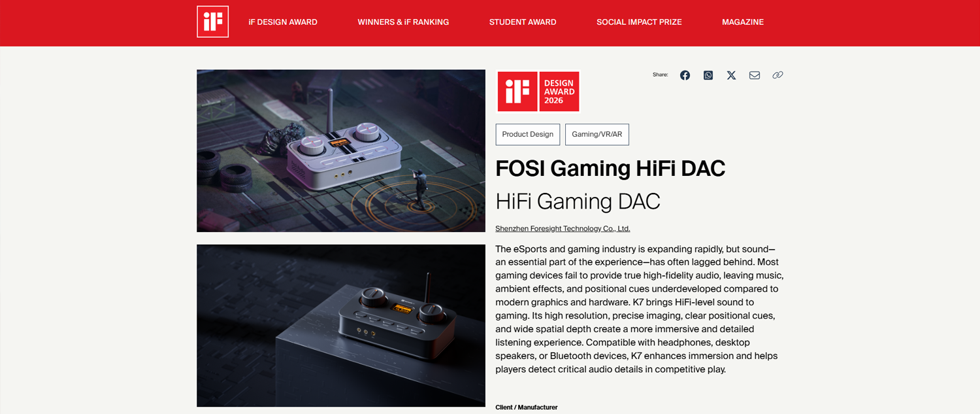Click the Product Design tag
Image resolution: width=980 pixels, height=414 pixels.
point(528,134)
